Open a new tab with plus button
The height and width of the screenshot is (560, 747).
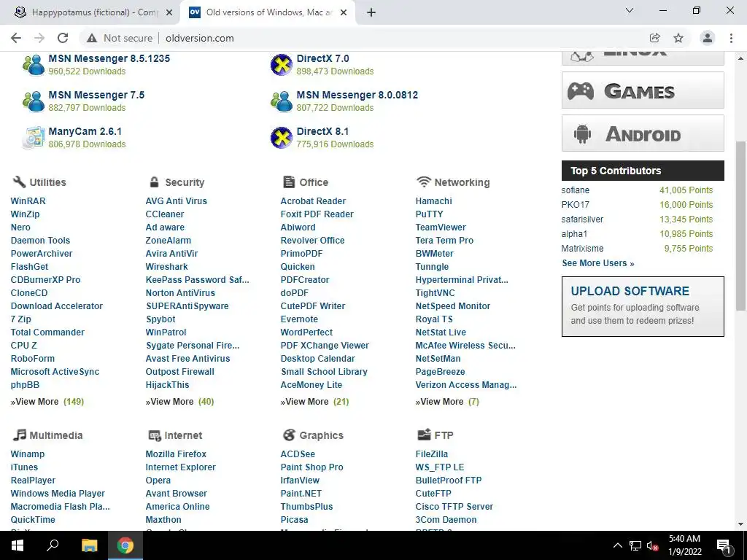[x=371, y=12]
